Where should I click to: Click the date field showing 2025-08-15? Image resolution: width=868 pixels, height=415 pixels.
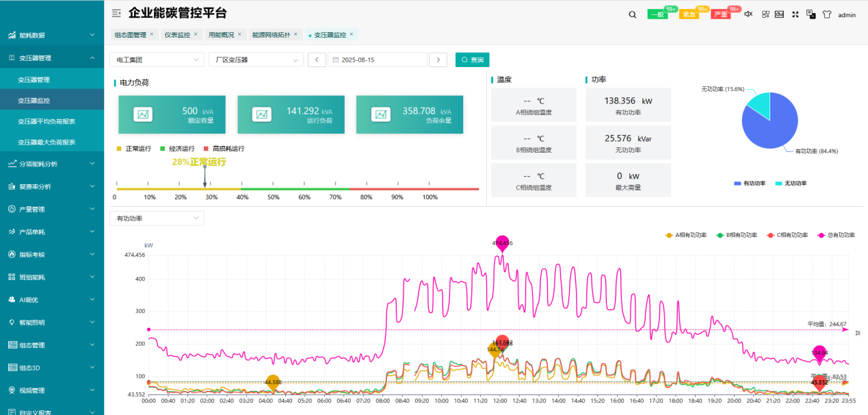376,60
